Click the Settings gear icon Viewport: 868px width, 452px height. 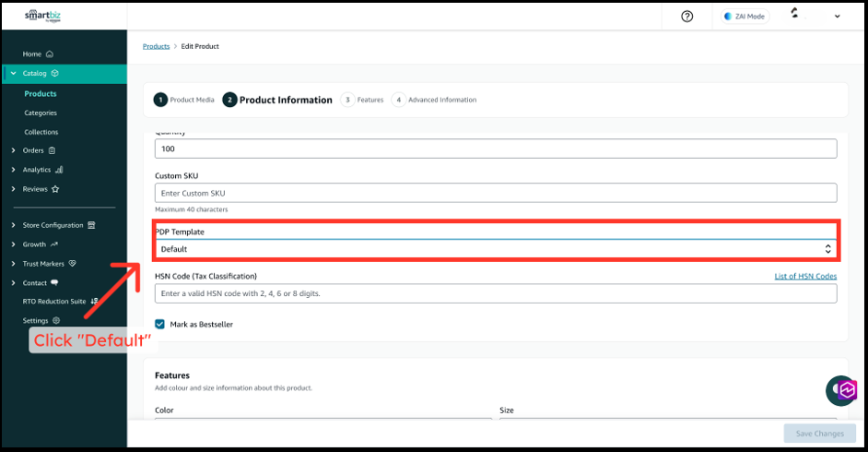56,320
